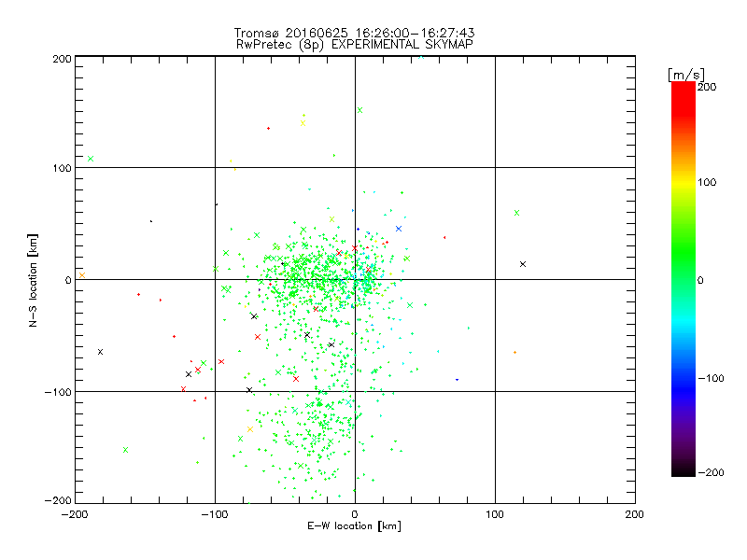Screen dimensions: 747x560
Task: Click the blue X marker northeast of center
Action: 399,229
